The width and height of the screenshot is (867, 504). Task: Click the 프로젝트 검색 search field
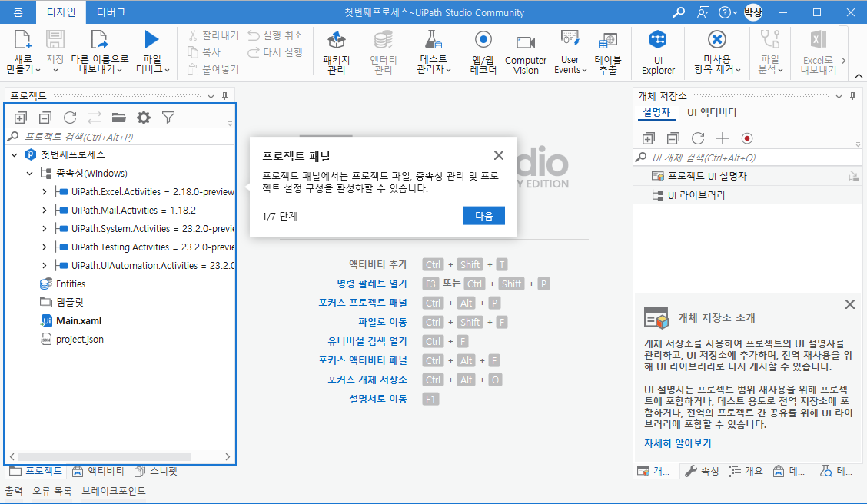pyautogui.click(x=120, y=137)
